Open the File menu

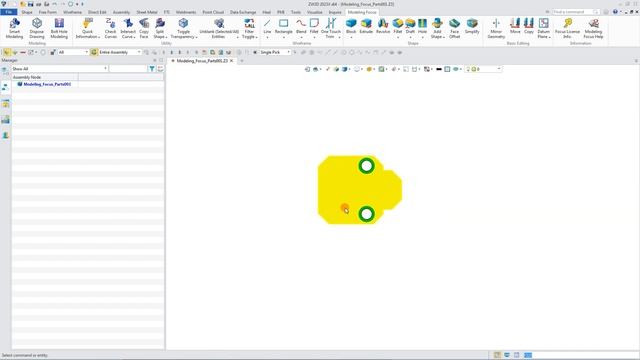tap(9, 12)
